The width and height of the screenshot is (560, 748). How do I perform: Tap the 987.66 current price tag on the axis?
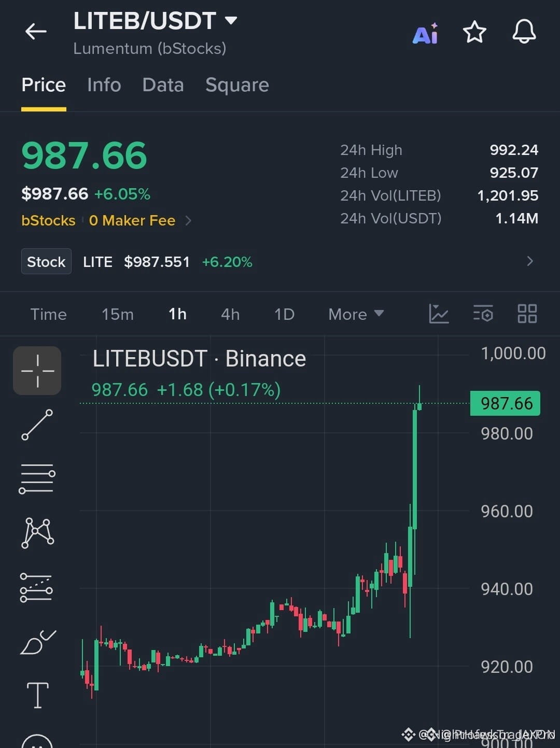pos(505,403)
